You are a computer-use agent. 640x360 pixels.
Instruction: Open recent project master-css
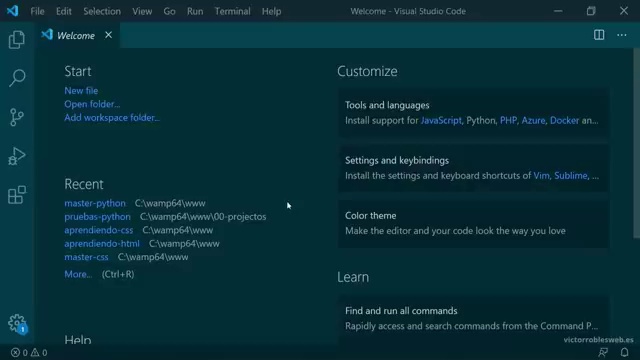(x=86, y=257)
